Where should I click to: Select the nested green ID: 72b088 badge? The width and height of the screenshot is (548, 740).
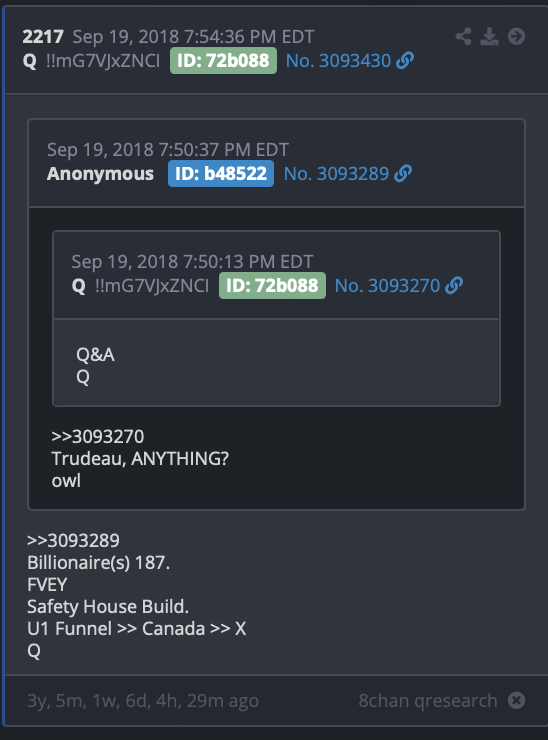(272, 286)
